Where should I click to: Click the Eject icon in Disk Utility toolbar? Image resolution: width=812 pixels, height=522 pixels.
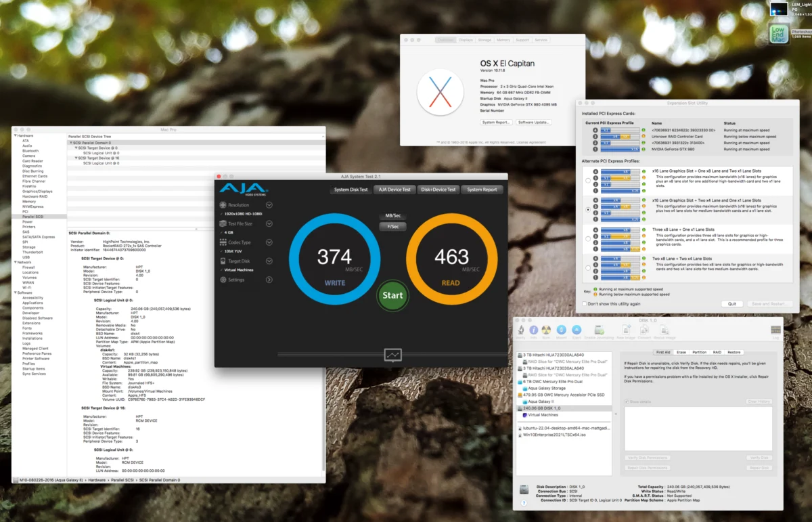577,330
